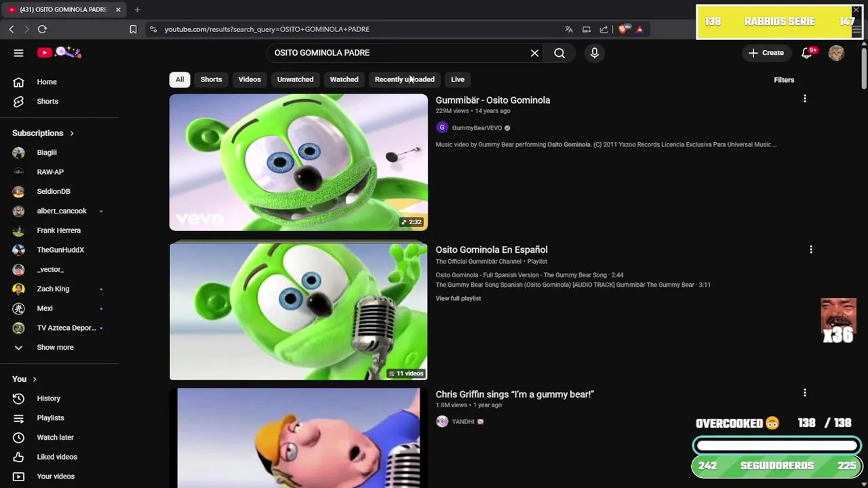Open options for Chris Griffin video
868x488 pixels.
tap(805, 392)
